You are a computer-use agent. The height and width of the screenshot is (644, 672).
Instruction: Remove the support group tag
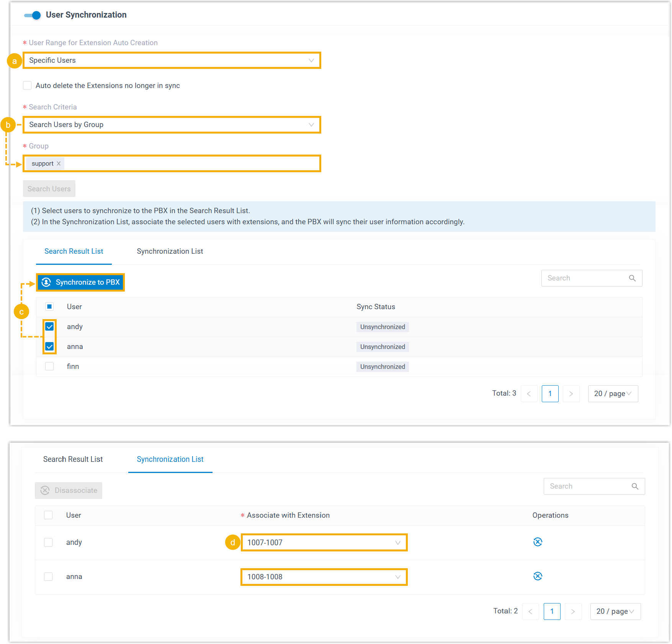pyautogui.click(x=59, y=164)
